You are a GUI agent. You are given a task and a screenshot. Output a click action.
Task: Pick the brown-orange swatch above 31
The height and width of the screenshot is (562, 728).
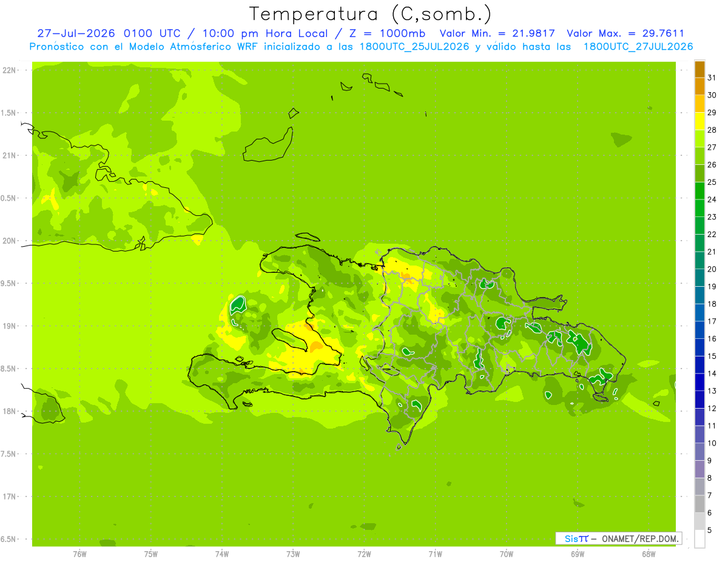coord(699,69)
